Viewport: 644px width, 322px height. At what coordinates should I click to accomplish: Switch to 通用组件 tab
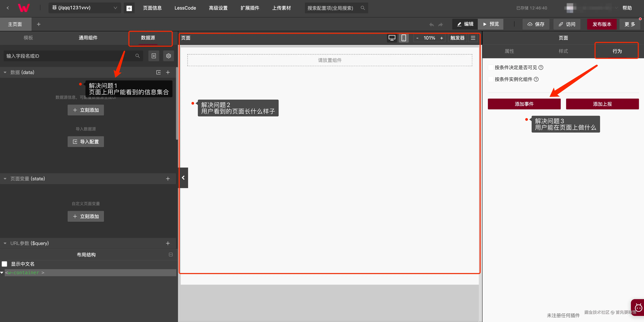tap(88, 38)
